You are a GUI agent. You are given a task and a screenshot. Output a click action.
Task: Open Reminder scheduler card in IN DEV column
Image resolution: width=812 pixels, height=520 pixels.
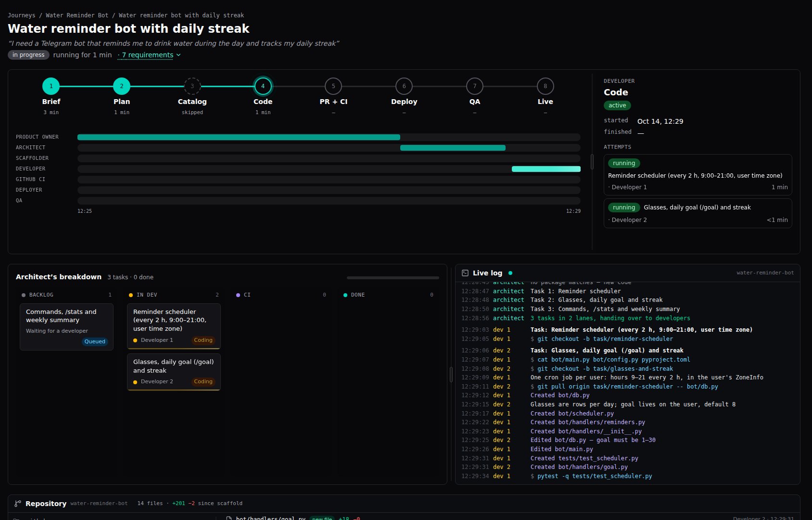point(174,326)
